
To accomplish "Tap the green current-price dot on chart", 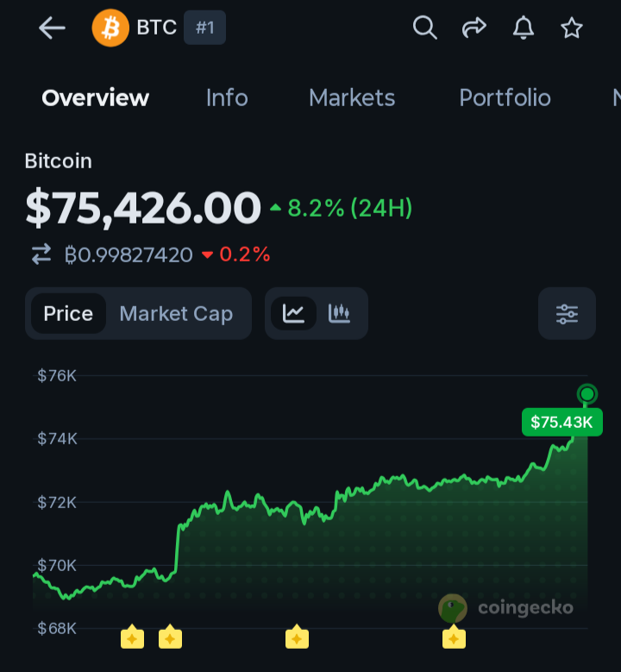I will [x=587, y=394].
